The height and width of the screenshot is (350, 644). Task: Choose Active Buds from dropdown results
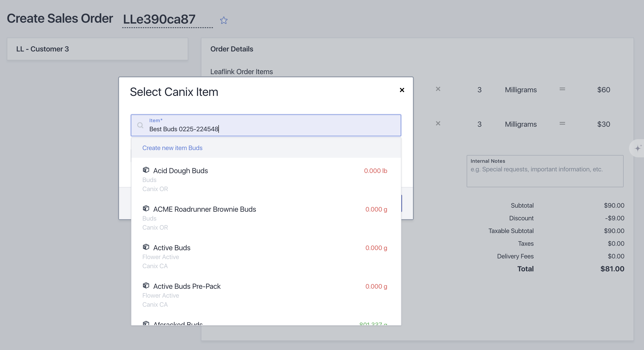pos(266,256)
